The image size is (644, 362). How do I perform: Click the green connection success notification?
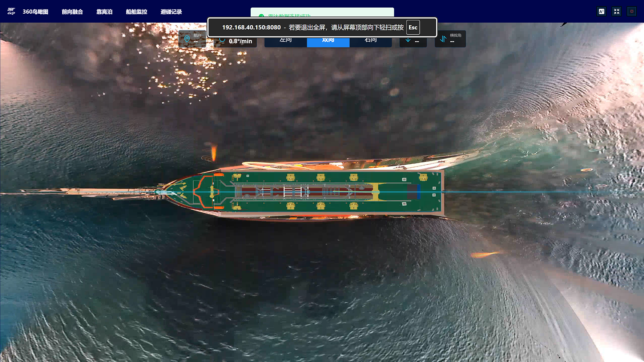pos(322,13)
